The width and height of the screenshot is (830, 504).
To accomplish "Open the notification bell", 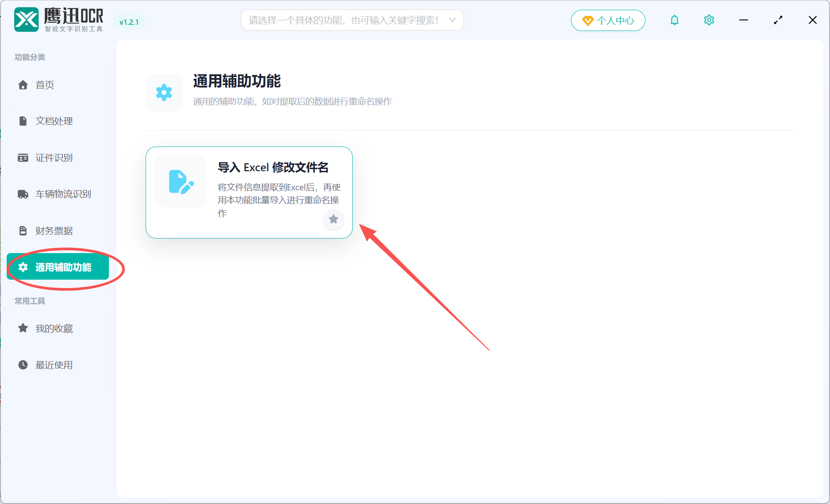I will coord(674,20).
